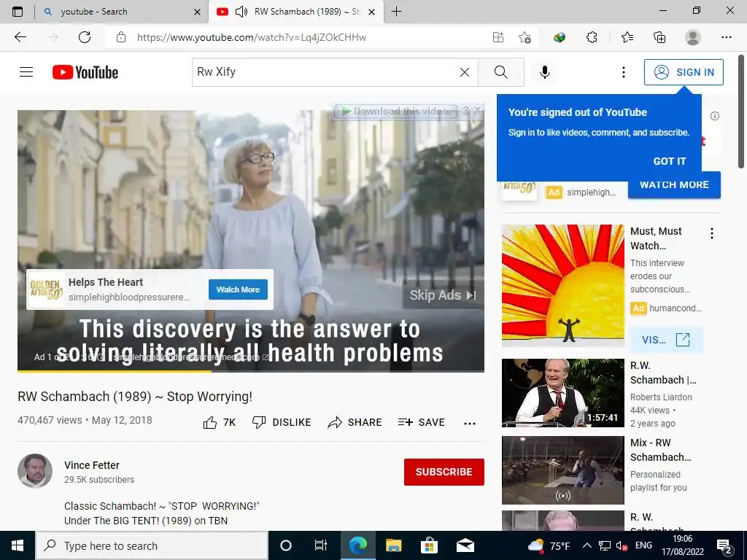This screenshot has height=560, width=747.
Task: Close the youtube - Search tab
Action: tap(197, 12)
